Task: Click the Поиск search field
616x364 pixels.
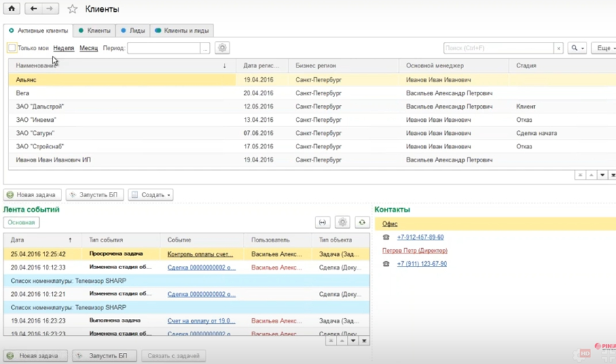Action: 499,48
